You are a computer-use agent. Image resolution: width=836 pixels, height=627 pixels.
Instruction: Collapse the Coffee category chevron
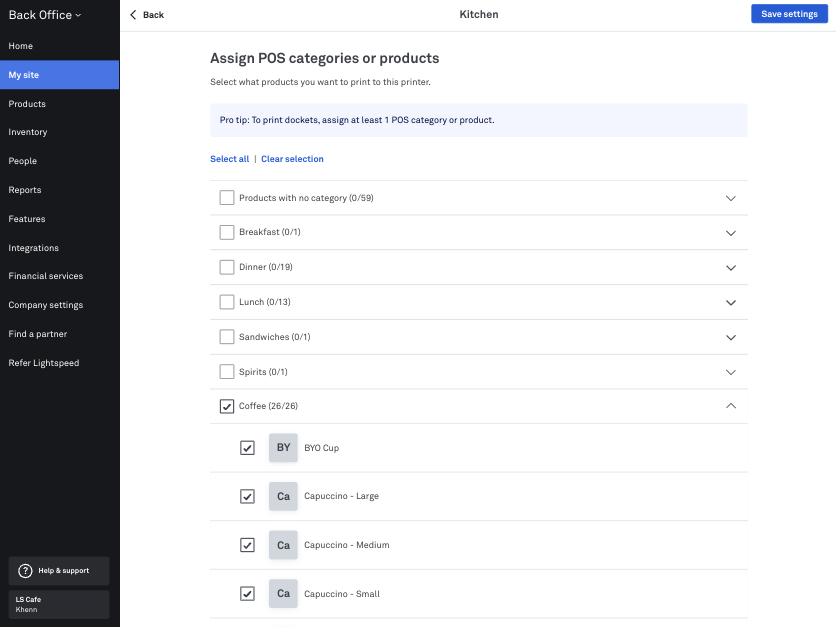pyautogui.click(x=730, y=406)
